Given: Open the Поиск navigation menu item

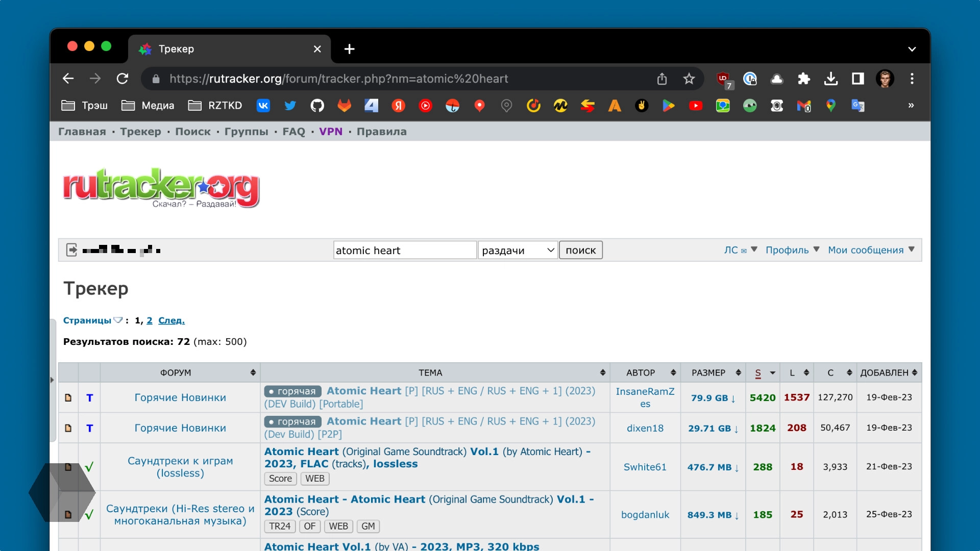Looking at the screenshot, I should 192,132.
